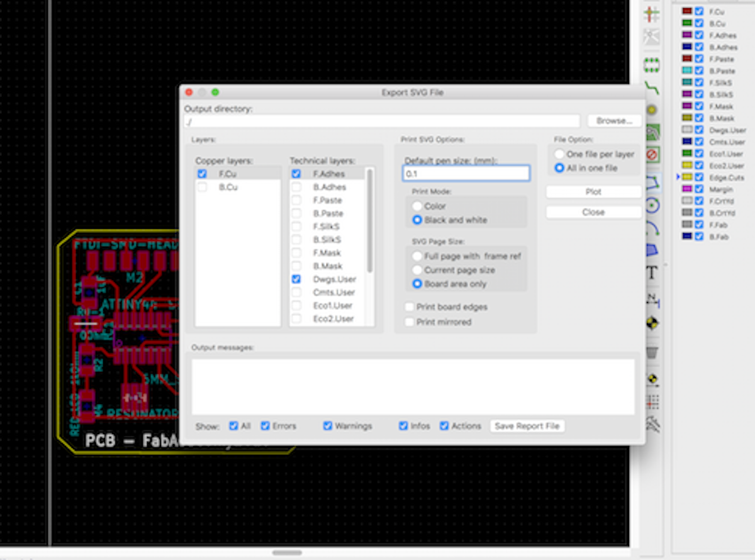Enable Print board edges option

tap(410, 307)
